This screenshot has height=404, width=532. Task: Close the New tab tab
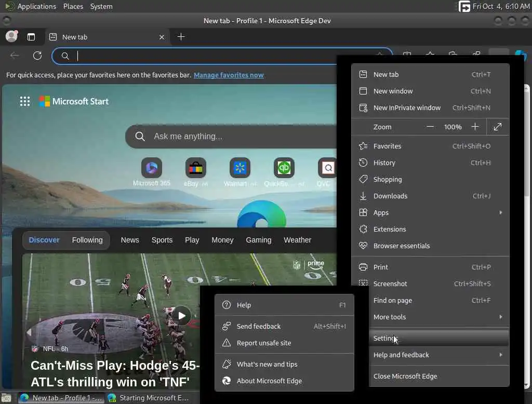click(x=162, y=37)
